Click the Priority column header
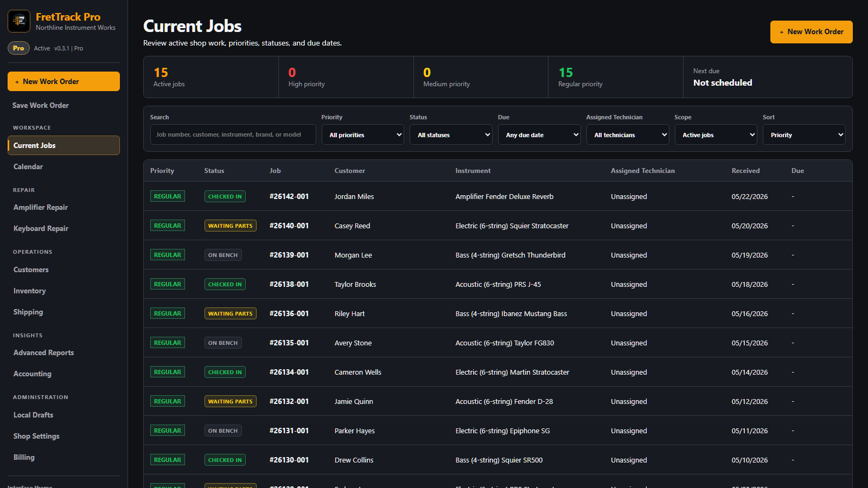The height and width of the screenshot is (488, 868). point(162,171)
